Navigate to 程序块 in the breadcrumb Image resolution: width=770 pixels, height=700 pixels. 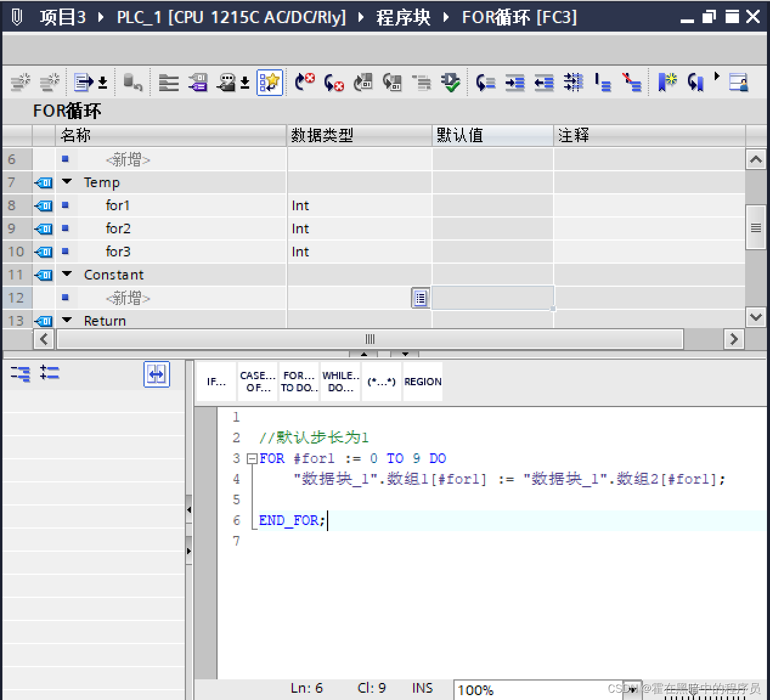403,17
